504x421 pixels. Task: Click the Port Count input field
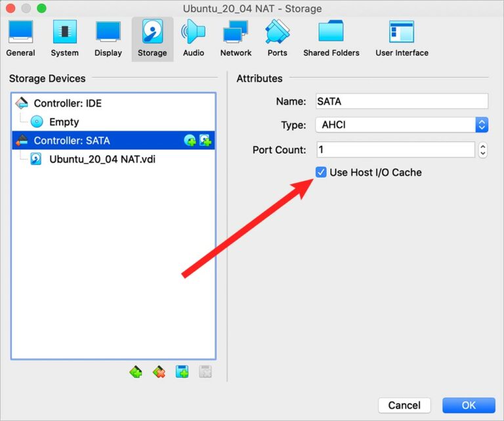point(395,150)
